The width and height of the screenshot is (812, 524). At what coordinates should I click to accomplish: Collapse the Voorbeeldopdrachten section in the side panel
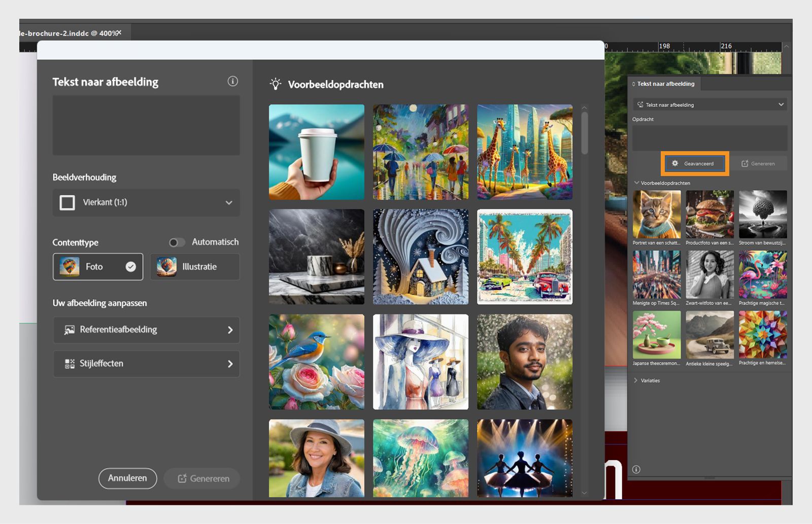click(636, 183)
